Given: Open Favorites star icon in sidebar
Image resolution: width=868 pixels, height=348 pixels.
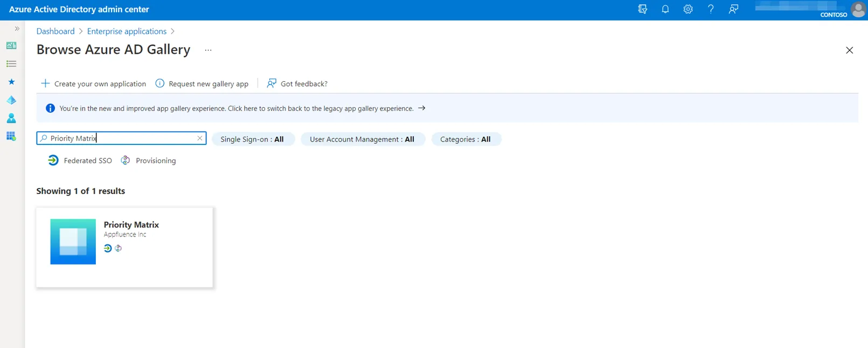Looking at the screenshot, I should 11,82.
